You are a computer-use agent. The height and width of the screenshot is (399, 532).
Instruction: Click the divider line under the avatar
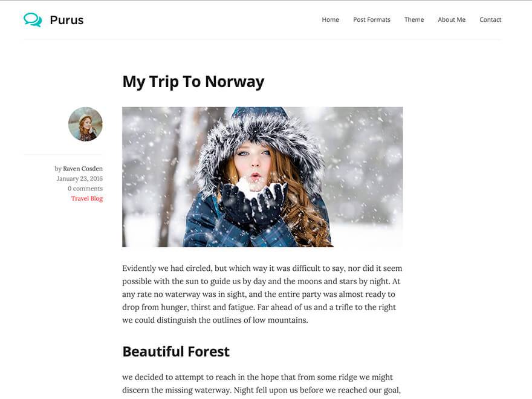(63, 155)
